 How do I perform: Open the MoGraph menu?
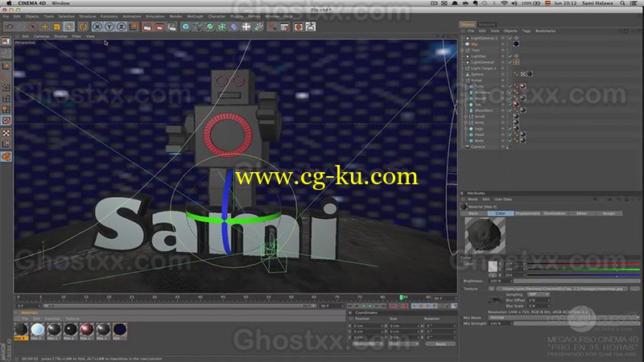[195, 16]
